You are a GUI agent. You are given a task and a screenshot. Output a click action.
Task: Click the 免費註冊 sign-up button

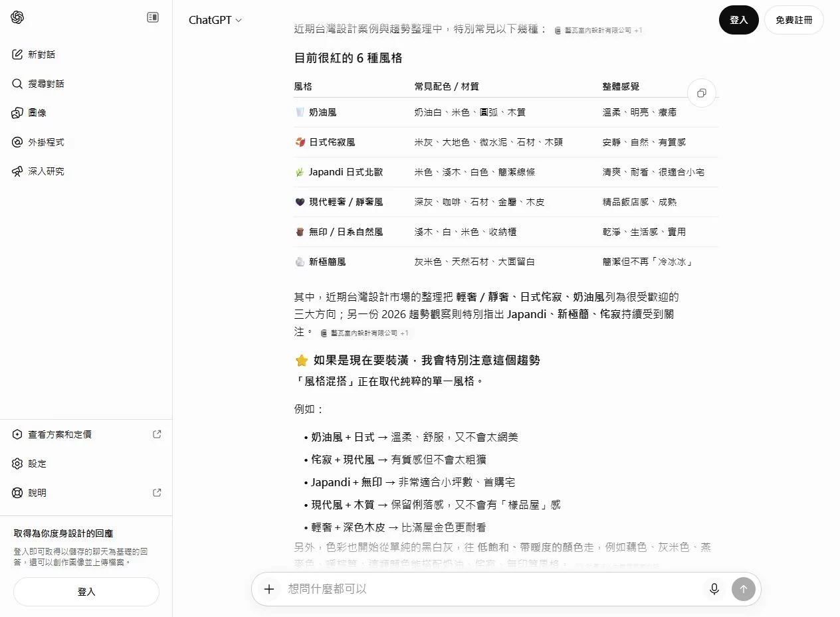pyautogui.click(x=793, y=20)
